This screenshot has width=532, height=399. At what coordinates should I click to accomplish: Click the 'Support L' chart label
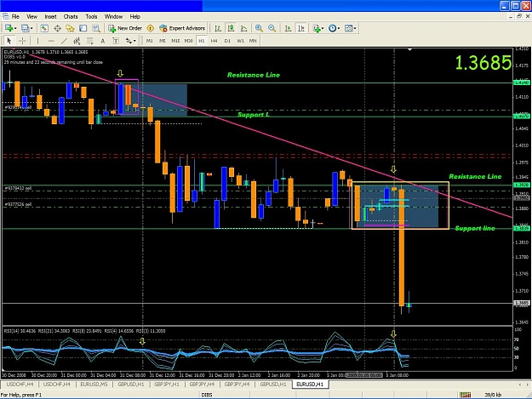click(254, 115)
